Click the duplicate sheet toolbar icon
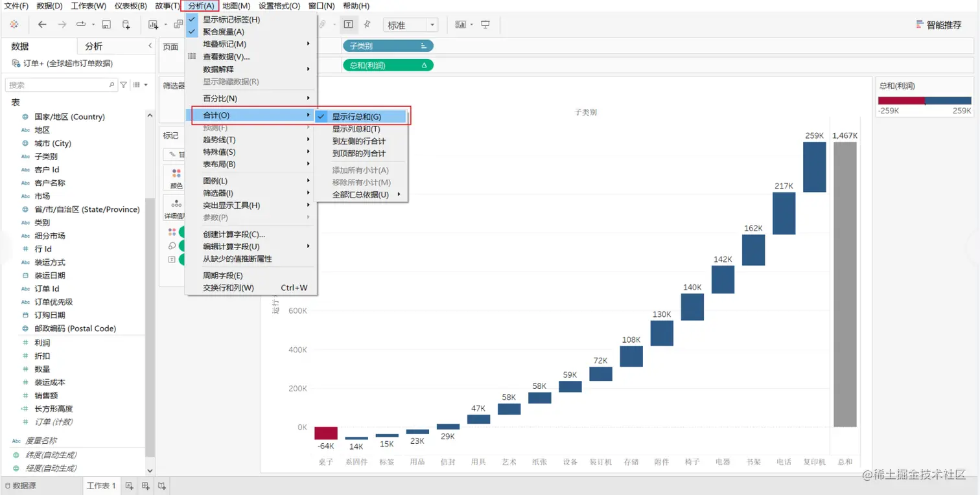The image size is (980, 495). click(x=178, y=25)
